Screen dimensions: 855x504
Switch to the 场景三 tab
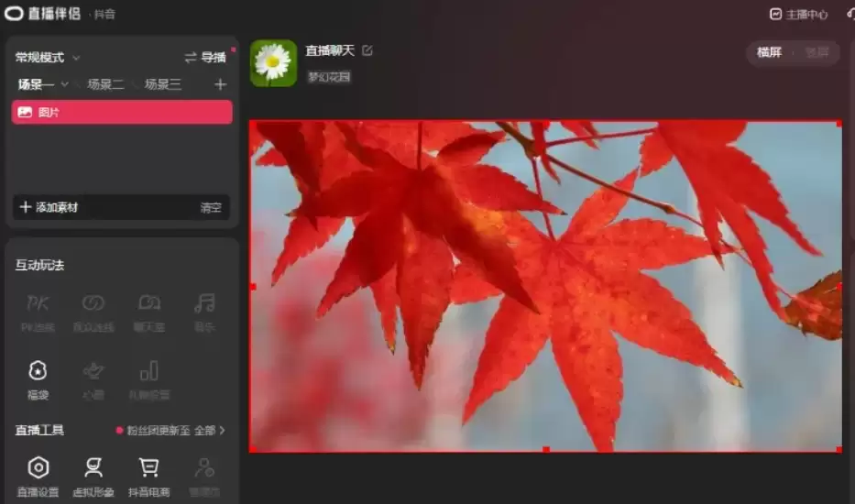pos(163,84)
